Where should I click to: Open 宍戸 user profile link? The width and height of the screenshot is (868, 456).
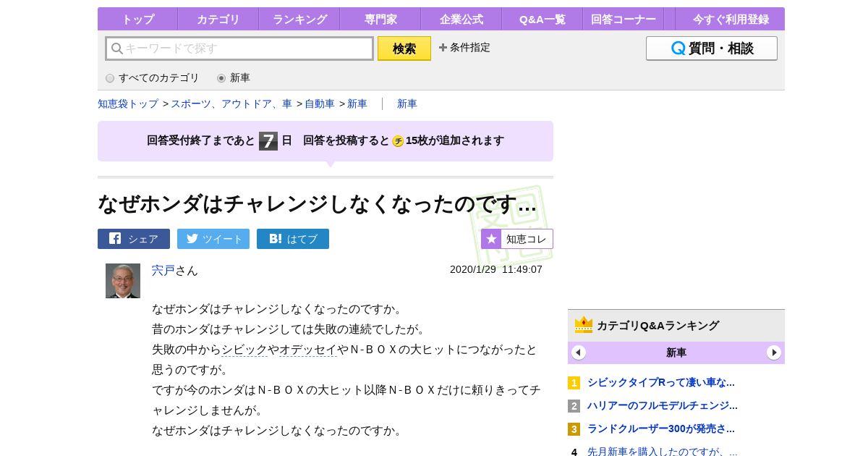click(x=163, y=270)
